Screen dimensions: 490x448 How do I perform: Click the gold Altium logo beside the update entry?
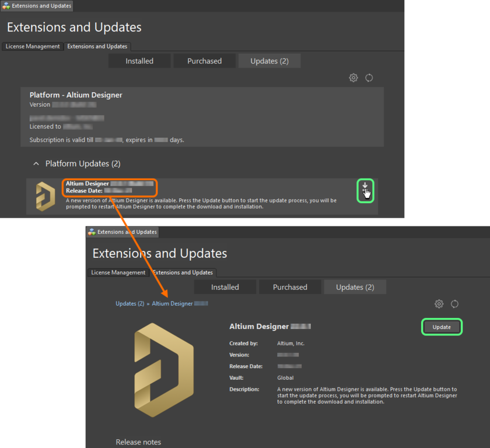pyautogui.click(x=43, y=196)
